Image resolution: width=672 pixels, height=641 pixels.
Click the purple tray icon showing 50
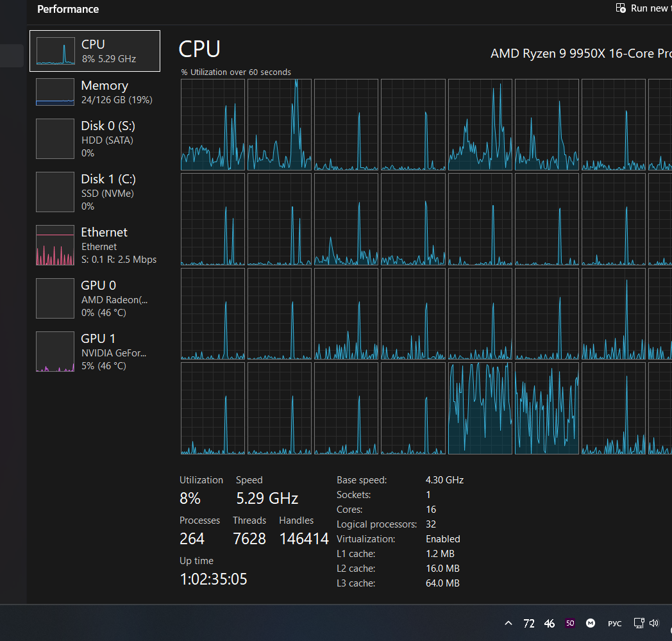click(x=570, y=624)
